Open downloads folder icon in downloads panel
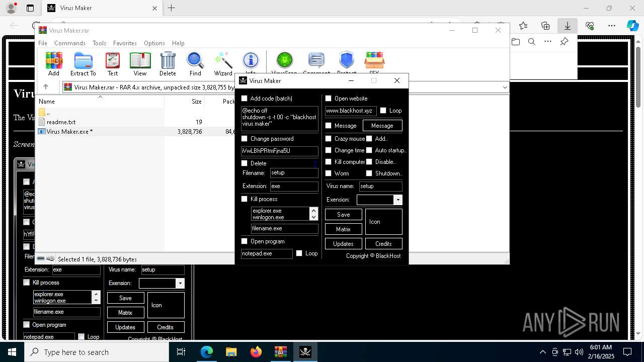The image size is (644, 362). (x=516, y=42)
